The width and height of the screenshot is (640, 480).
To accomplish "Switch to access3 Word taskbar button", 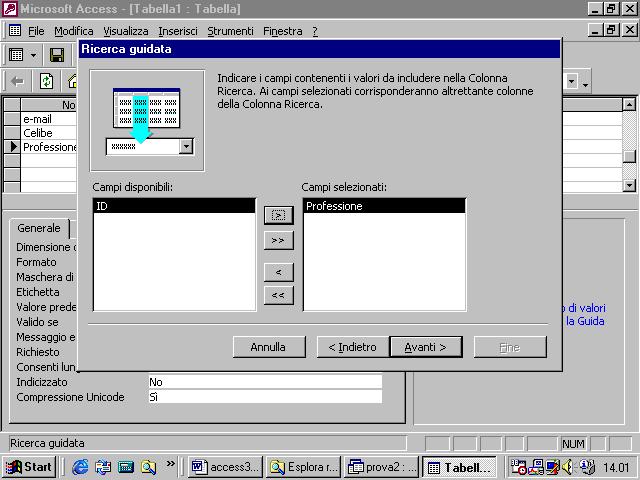I will tap(226, 467).
